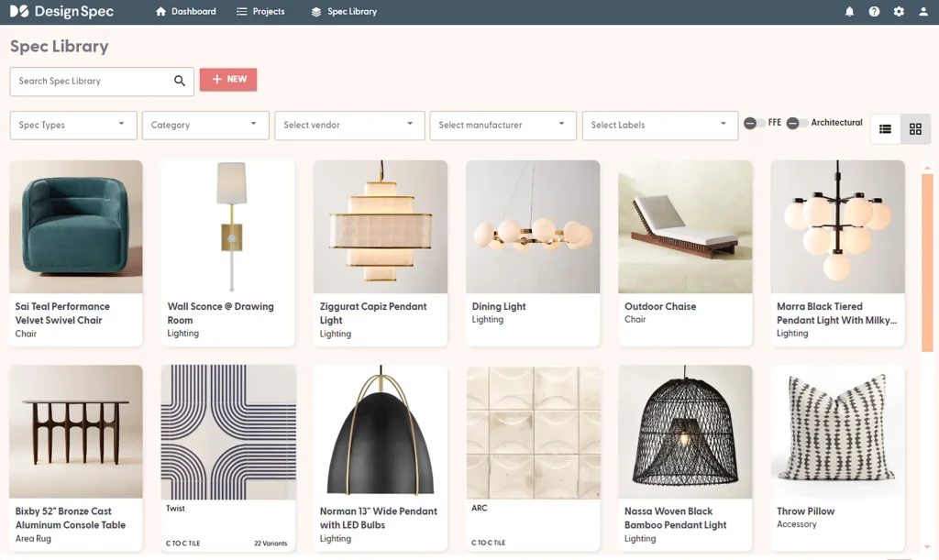Screen dimensions: 939x560
Task: Open the help question mark icon
Action: tap(874, 12)
